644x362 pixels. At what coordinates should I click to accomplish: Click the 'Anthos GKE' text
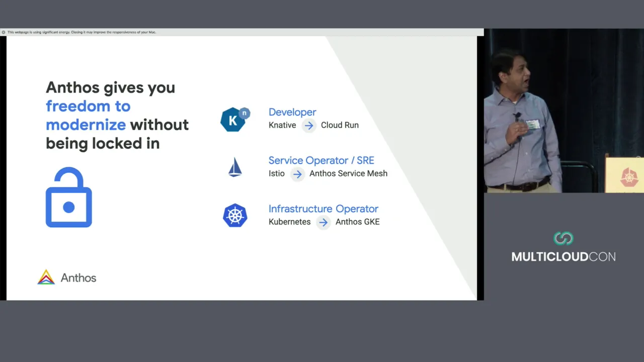point(357,222)
